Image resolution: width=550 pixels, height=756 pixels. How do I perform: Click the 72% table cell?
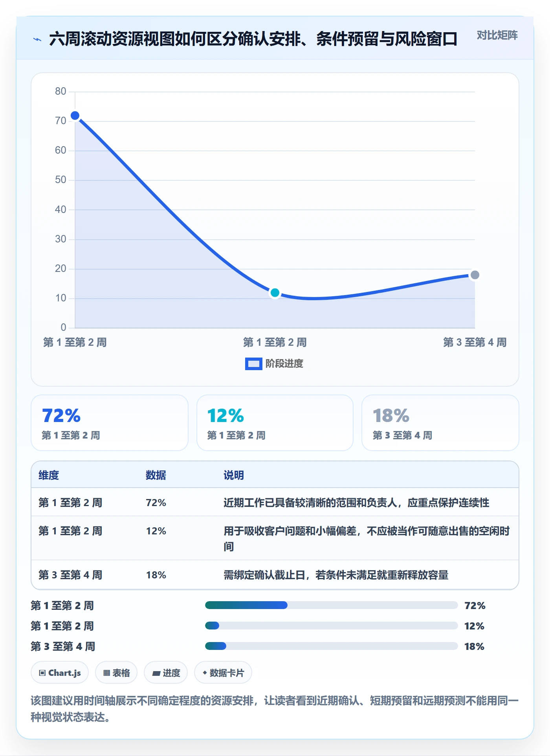click(x=156, y=503)
